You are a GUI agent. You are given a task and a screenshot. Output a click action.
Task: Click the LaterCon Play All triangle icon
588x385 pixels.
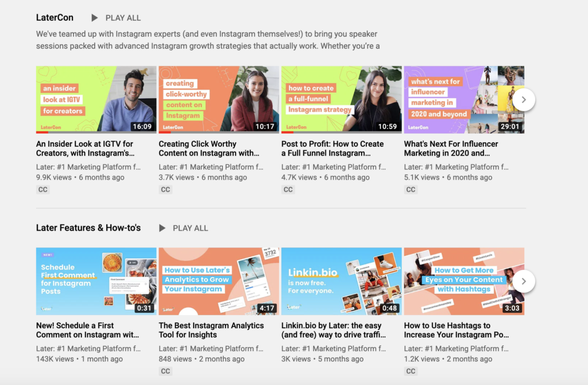pyautogui.click(x=95, y=18)
